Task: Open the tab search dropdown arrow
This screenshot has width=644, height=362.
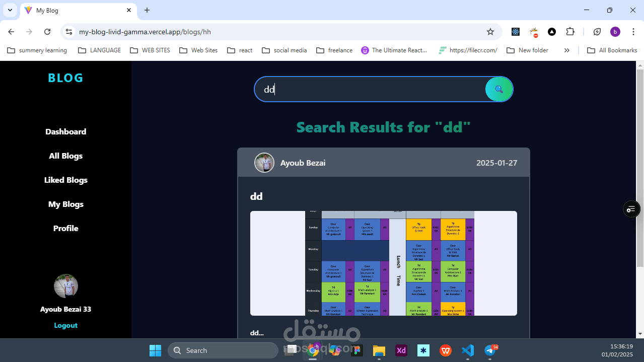Action: [10, 10]
